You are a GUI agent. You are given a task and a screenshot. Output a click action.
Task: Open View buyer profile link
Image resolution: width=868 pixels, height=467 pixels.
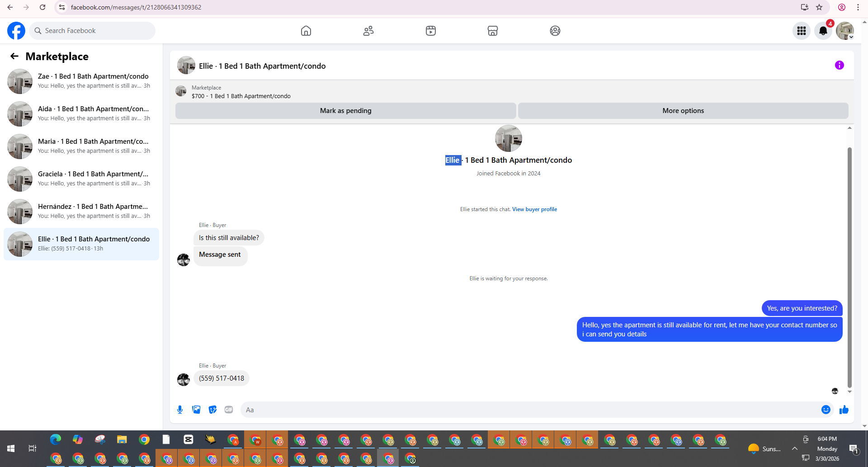(534, 209)
